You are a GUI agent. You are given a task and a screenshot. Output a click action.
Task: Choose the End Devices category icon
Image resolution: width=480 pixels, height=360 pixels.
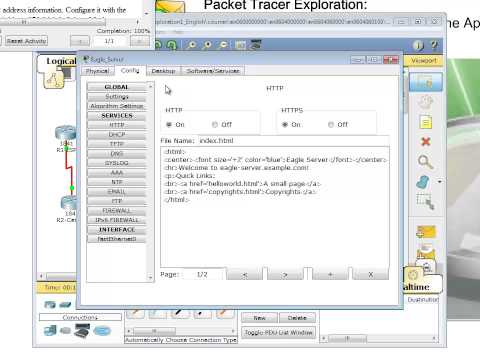pos(50,330)
